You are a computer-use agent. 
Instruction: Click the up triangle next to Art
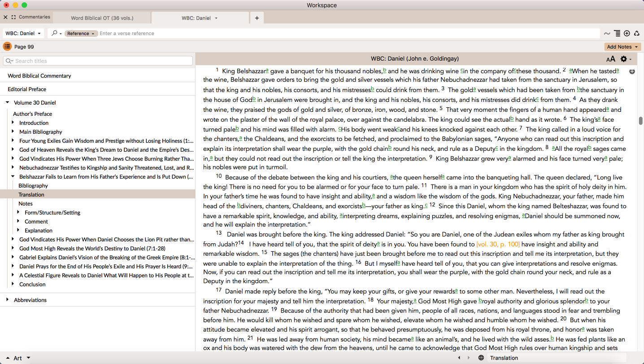[8, 358]
